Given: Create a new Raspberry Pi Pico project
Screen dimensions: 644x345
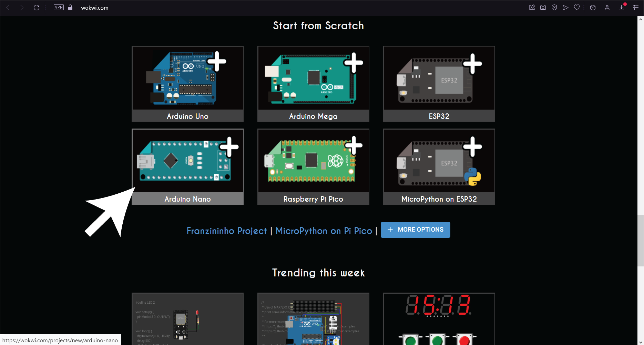Looking at the screenshot, I should click(x=313, y=166).
